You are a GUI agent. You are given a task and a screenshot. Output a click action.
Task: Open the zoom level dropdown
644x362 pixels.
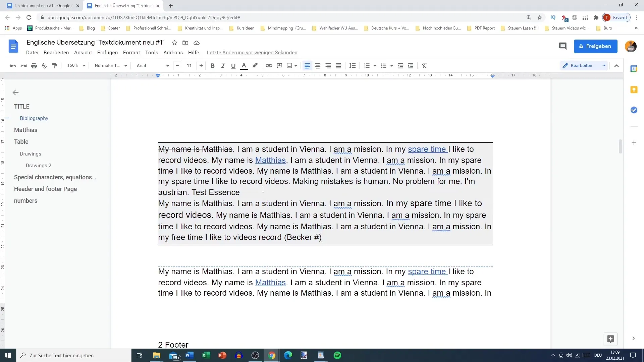pos(76,65)
